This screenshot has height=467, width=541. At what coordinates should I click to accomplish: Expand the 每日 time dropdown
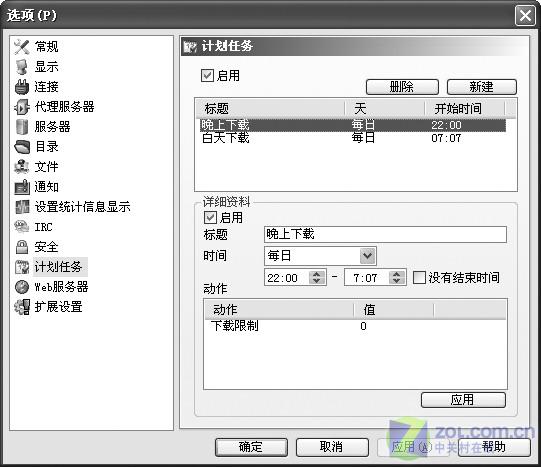pyautogui.click(x=367, y=256)
